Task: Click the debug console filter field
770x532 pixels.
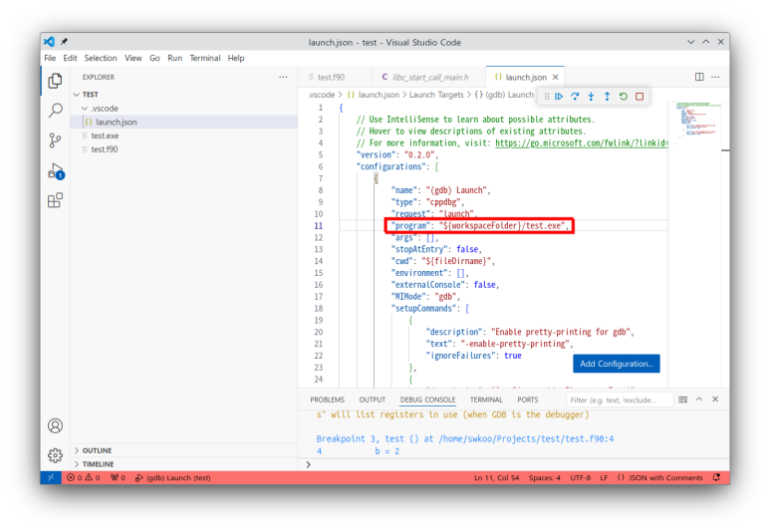Action: click(620, 399)
